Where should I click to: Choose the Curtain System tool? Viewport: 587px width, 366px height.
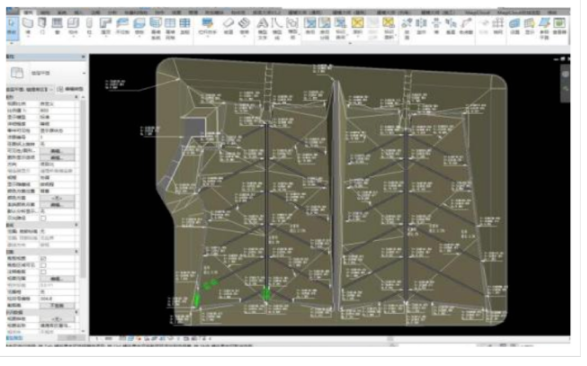[x=155, y=28]
